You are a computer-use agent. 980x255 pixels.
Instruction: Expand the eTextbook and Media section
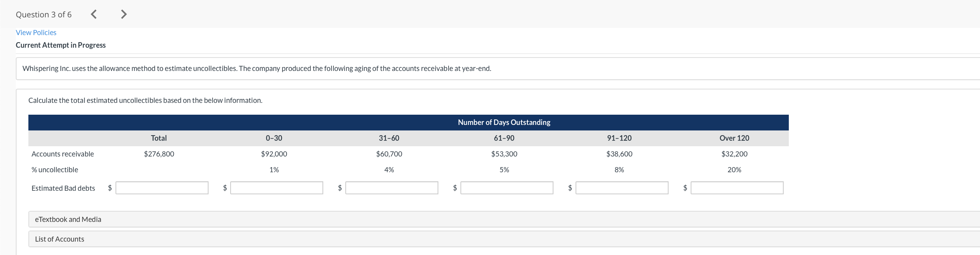pos(504,219)
